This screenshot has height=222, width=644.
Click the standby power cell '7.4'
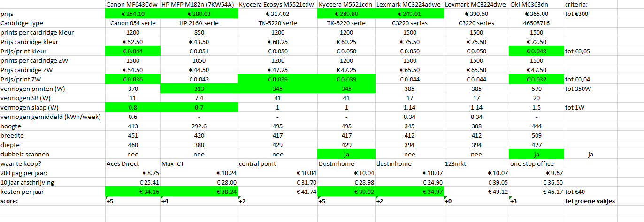coord(199,98)
